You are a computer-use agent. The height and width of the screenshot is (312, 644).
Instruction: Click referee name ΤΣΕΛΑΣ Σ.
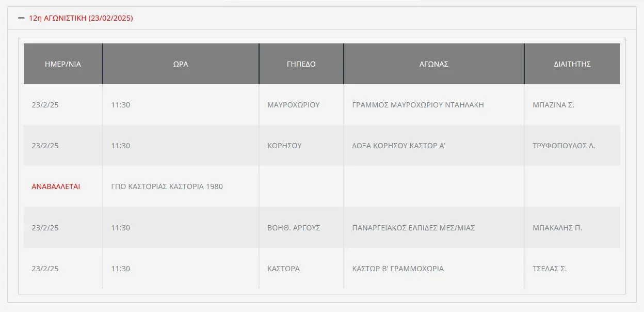tap(550, 269)
